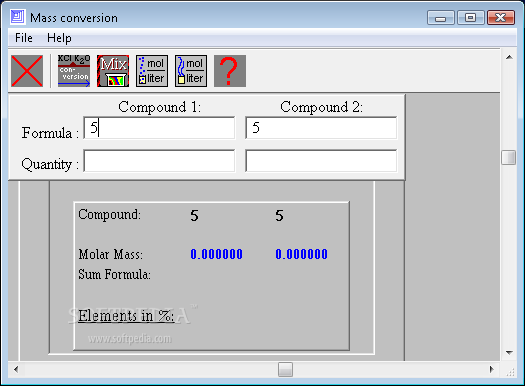Screen dimensions: 525x386
Task: Click the 'Elements in %:' heading
Action: pyautogui.click(x=126, y=316)
